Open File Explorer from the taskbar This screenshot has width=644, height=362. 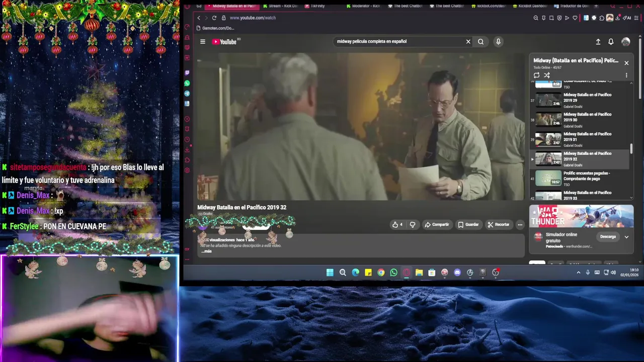point(419,273)
